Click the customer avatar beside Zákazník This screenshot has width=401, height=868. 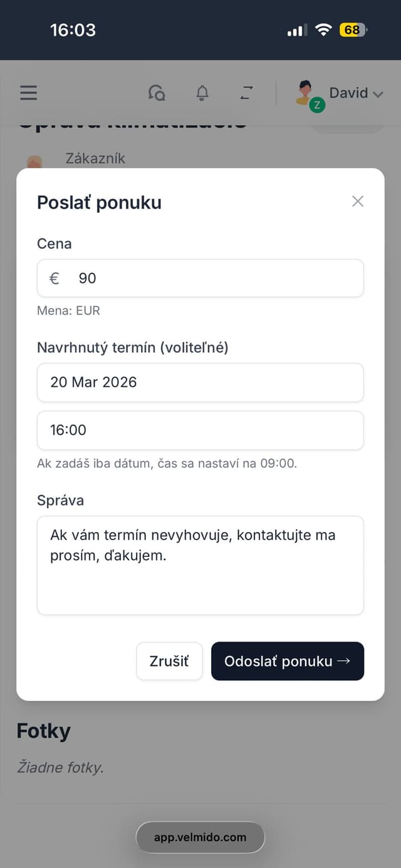pos(34,158)
